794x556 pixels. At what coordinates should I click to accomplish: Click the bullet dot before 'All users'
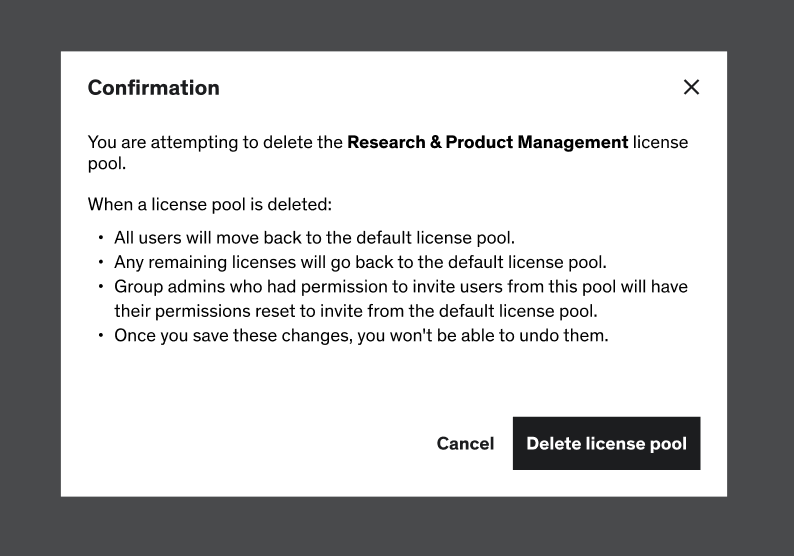(101, 239)
